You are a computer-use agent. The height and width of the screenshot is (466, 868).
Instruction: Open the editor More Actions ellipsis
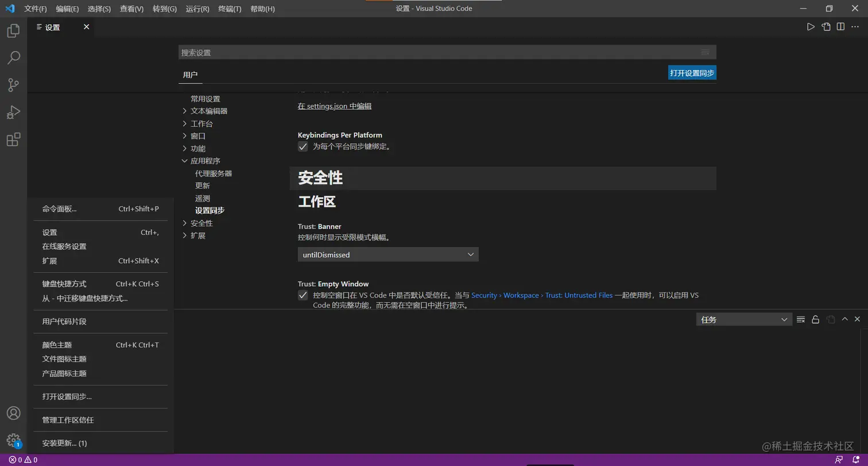(x=855, y=26)
